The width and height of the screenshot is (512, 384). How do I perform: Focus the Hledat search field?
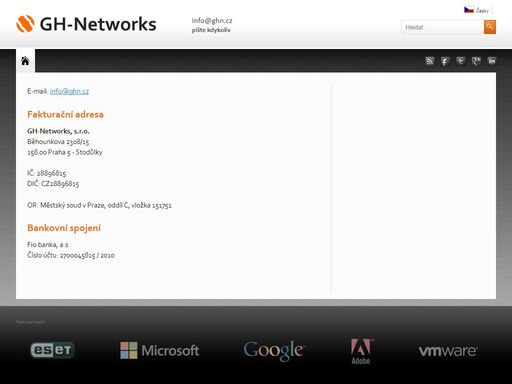pos(442,27)
